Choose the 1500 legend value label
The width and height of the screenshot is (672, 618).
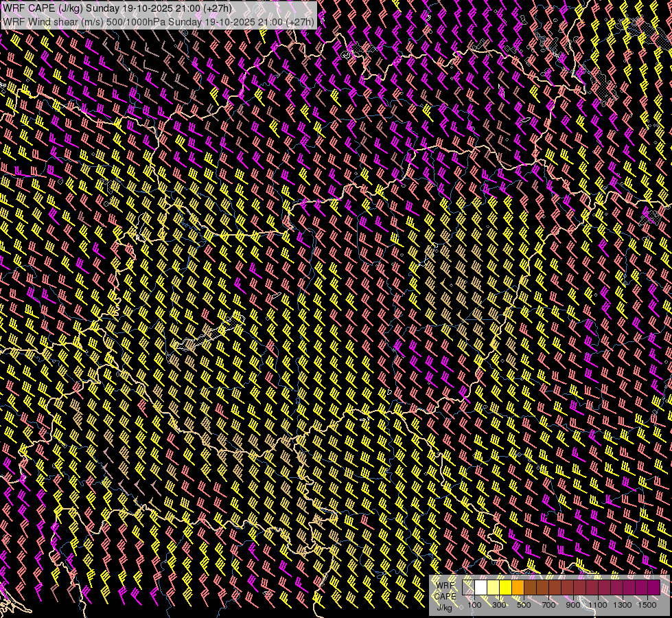647,605
